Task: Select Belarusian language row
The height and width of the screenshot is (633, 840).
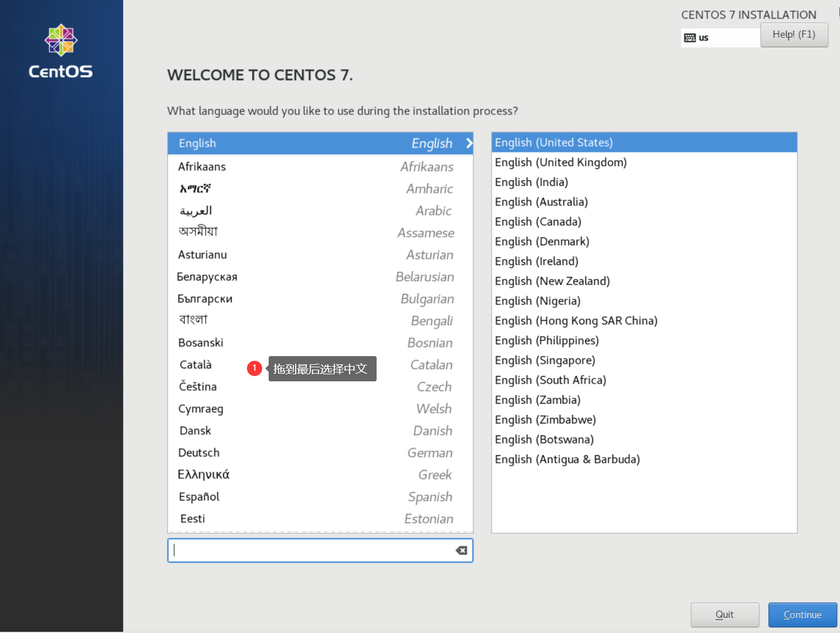Action: tap(320, 277)
